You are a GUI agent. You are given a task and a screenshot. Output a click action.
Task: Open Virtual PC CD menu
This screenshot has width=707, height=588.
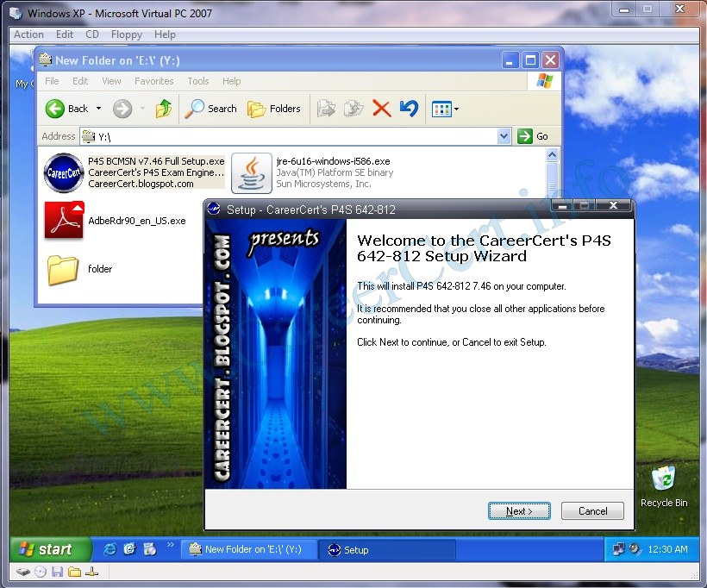click(x=92, y=34)
